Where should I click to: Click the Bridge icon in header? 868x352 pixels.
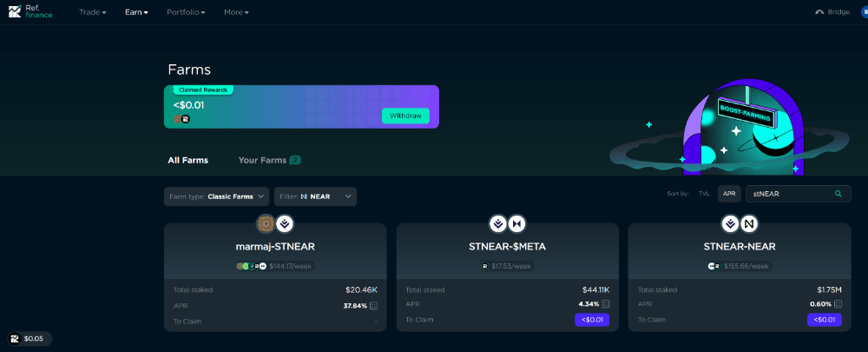tap(820, 12)
